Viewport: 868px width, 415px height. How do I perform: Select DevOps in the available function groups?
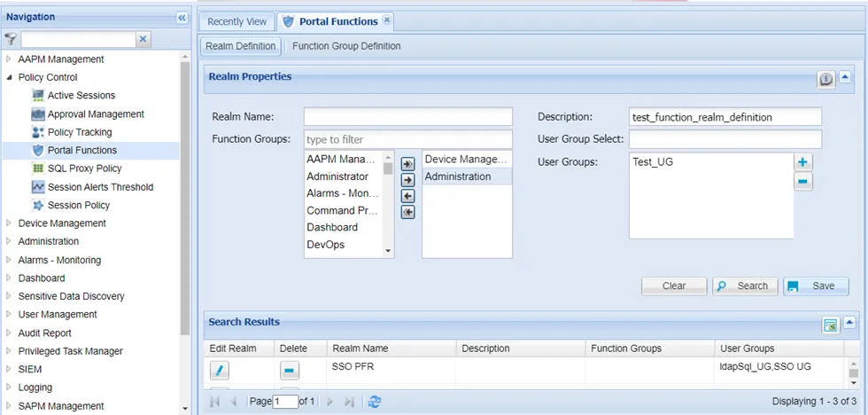(344, 245)
